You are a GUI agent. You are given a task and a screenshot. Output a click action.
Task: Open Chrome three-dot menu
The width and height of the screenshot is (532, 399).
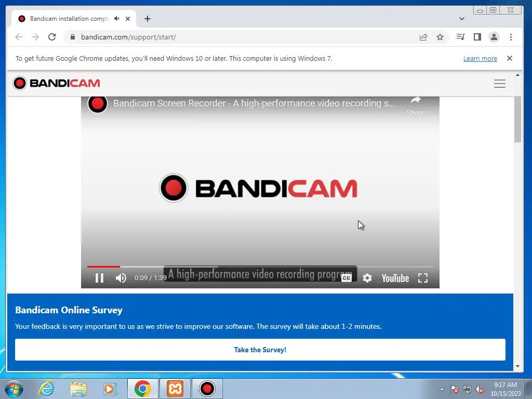[511, 37]
